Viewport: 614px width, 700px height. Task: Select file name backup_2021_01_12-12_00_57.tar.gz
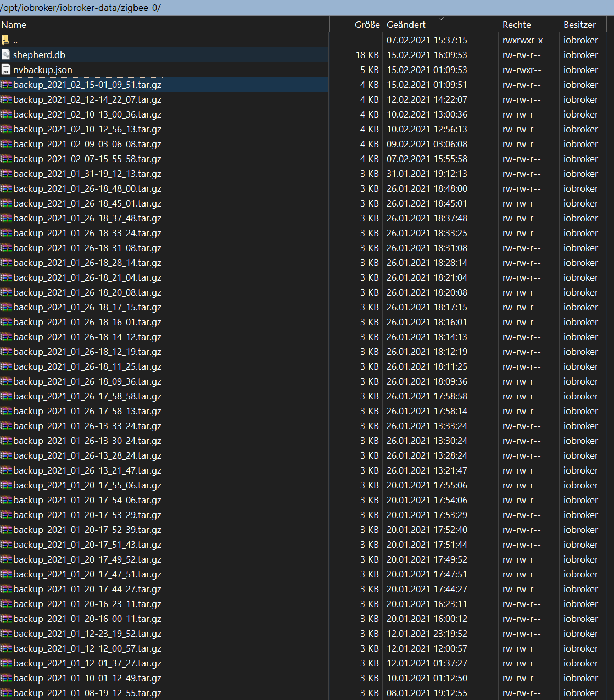[87, 648]
